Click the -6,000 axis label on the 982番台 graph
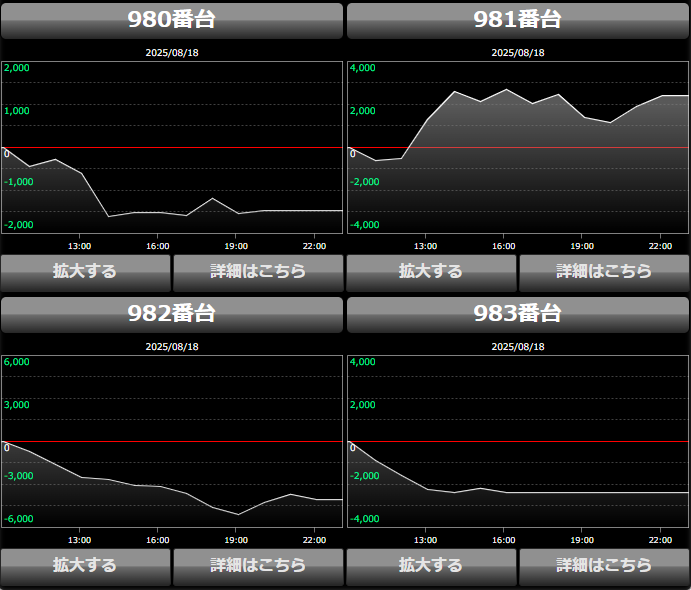Viewport: 691px width, 590px height. pyautogui.click(x=19, y=519)
